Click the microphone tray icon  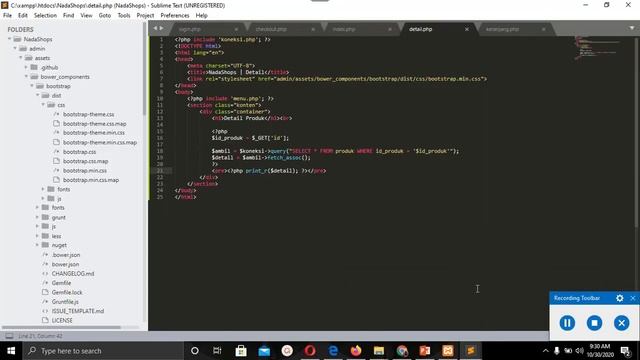click(x=557, y=351)
